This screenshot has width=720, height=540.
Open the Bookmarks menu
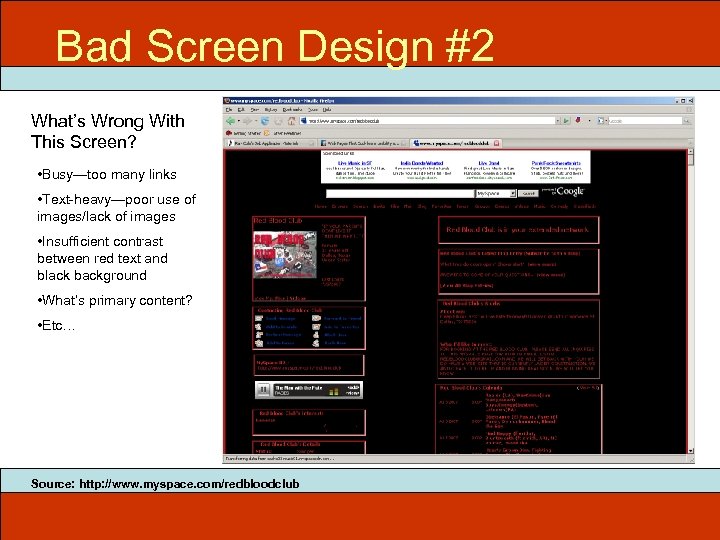pos(292,110)
